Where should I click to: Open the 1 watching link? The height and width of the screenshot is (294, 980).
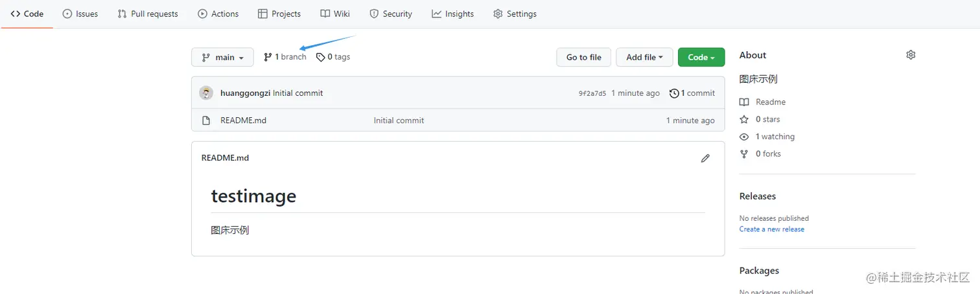click(x=775, y=137)
